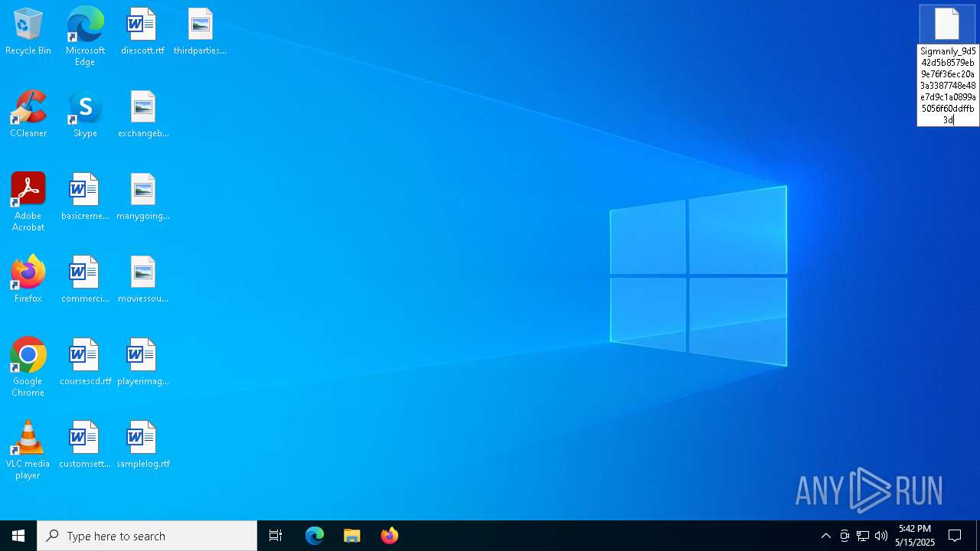Click the Sigmanly file icon

point(947,24)
